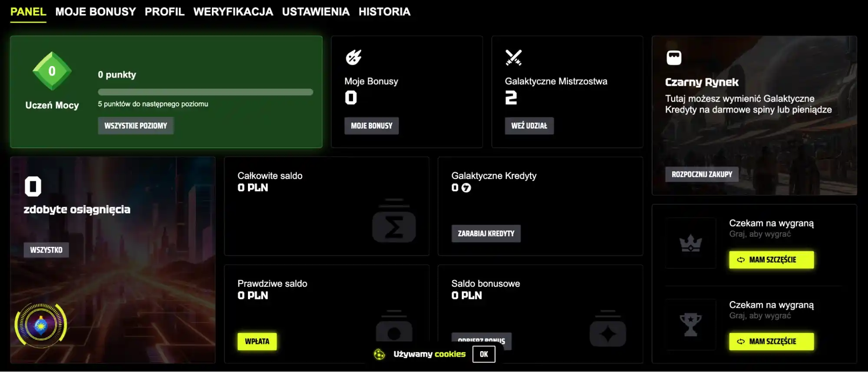Click the green level gem icon
Image resolution: width=868 pixels, height=372 pixels.
pyautogui.click(x=52, y=71)
